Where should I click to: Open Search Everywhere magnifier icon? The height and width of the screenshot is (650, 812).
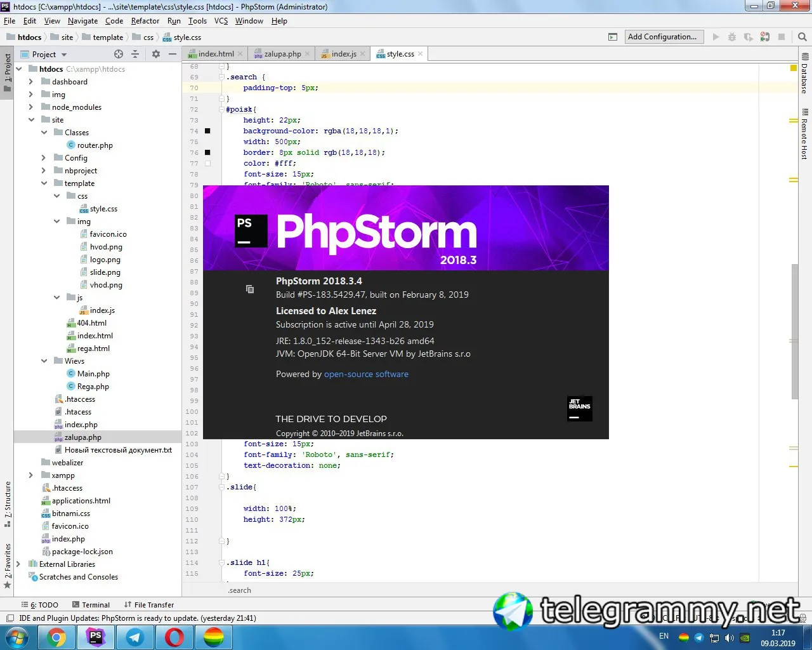[802, 37]
